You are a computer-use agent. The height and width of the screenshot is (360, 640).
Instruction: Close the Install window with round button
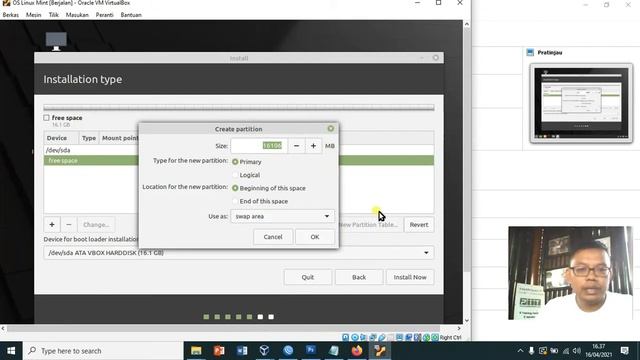tap(436, 58)
